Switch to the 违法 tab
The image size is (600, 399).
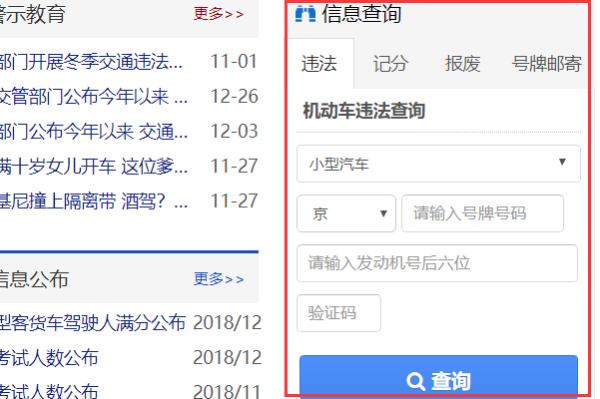320,64
